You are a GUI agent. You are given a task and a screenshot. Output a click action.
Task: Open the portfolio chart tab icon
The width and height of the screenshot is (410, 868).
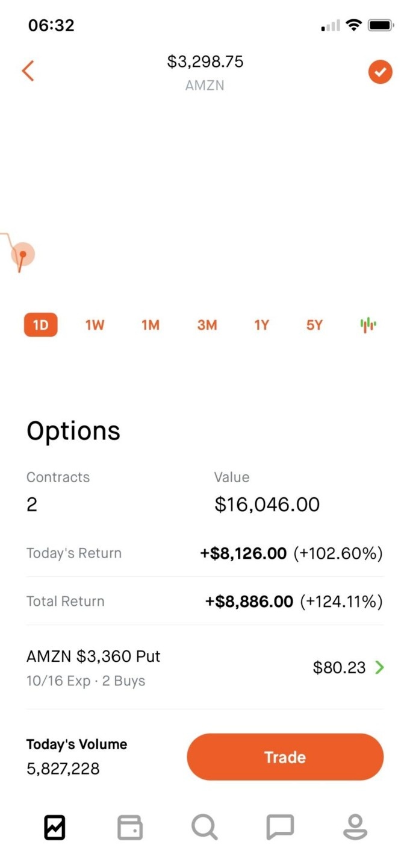click(x=54, y=827)
